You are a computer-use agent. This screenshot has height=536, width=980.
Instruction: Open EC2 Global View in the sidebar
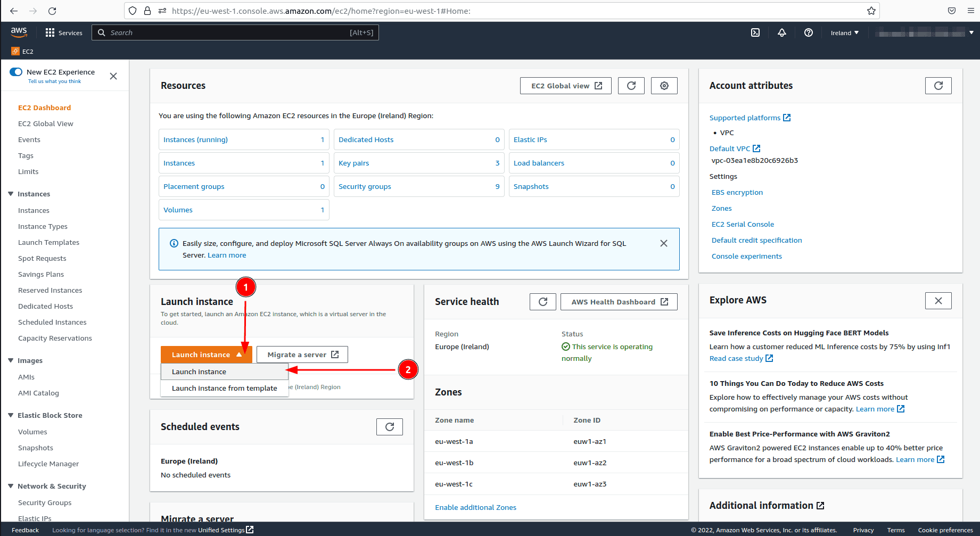click(46, 123)
